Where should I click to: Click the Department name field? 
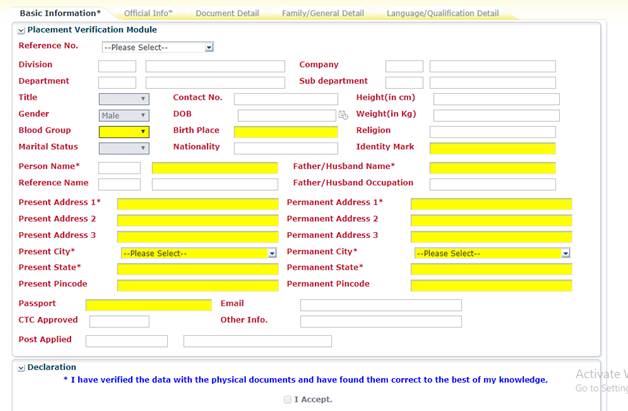(215, 83)
